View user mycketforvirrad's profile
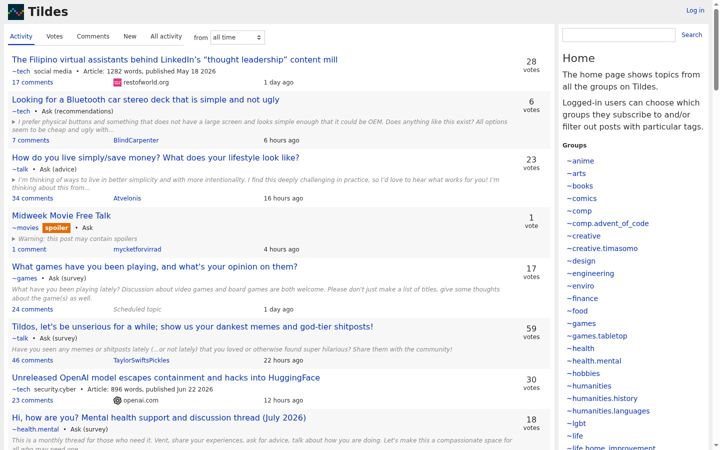The height and width of the screenshot is (450, 720). 137,249
